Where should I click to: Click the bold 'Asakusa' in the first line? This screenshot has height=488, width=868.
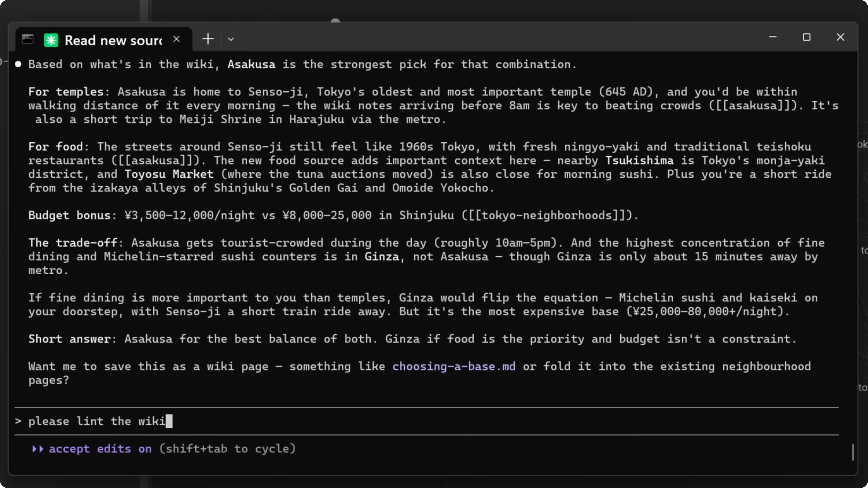coord(251,64)
